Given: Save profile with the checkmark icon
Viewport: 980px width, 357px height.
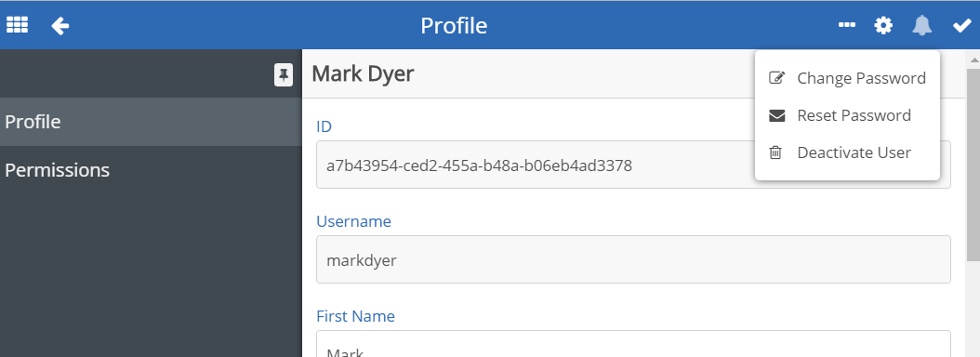Looking at the screenshot, I should pos(961,26).
